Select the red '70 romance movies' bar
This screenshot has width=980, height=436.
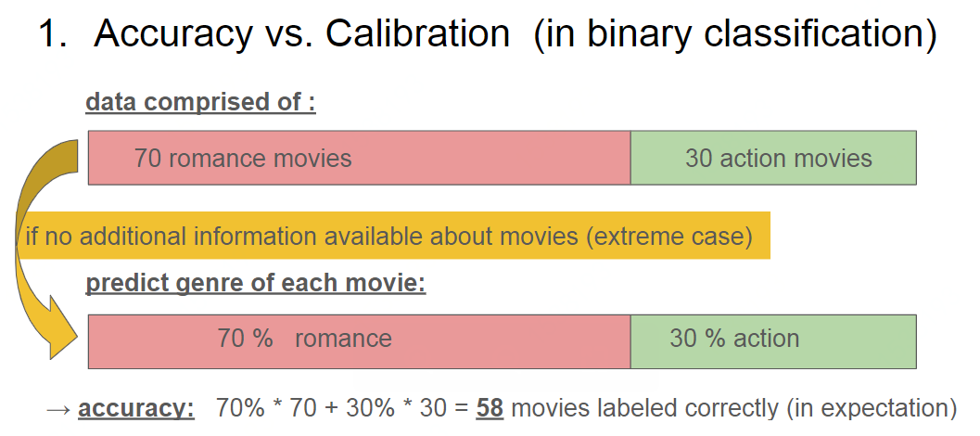[359, 158]
